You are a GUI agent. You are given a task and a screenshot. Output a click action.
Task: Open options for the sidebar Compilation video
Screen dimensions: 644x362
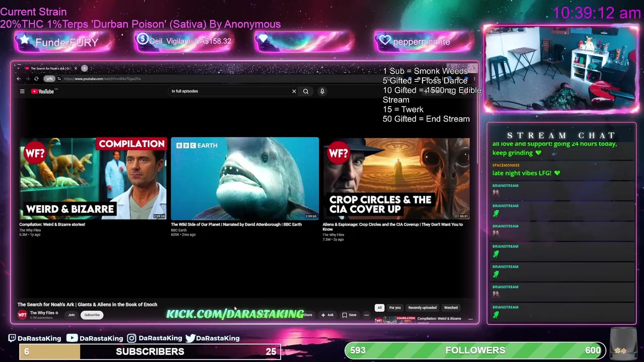pyautogui.click(x=470, y=319)
